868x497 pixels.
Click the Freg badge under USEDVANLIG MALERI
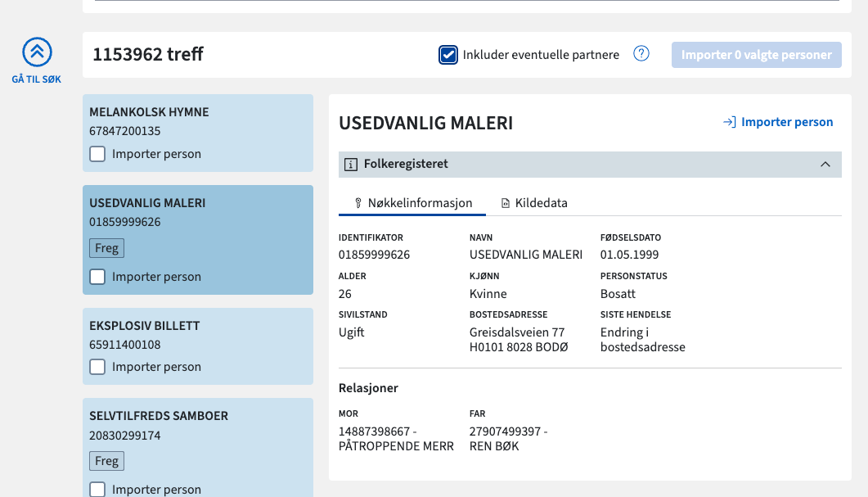point(106,247)
